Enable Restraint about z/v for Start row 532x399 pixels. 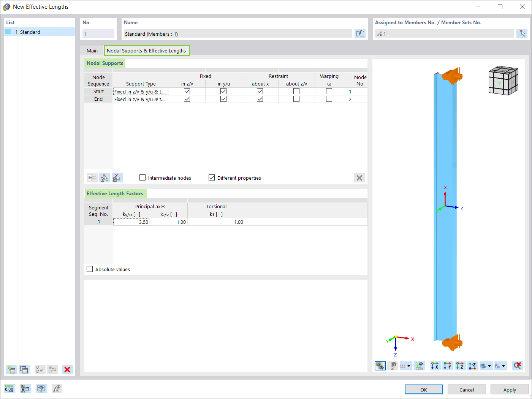296,91
